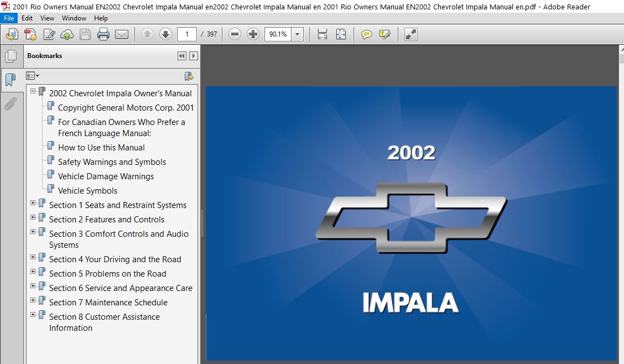Open the zoom level dropdown arrow
The width and height of the screenshot is (624, 364).
[x=297, y=34]
